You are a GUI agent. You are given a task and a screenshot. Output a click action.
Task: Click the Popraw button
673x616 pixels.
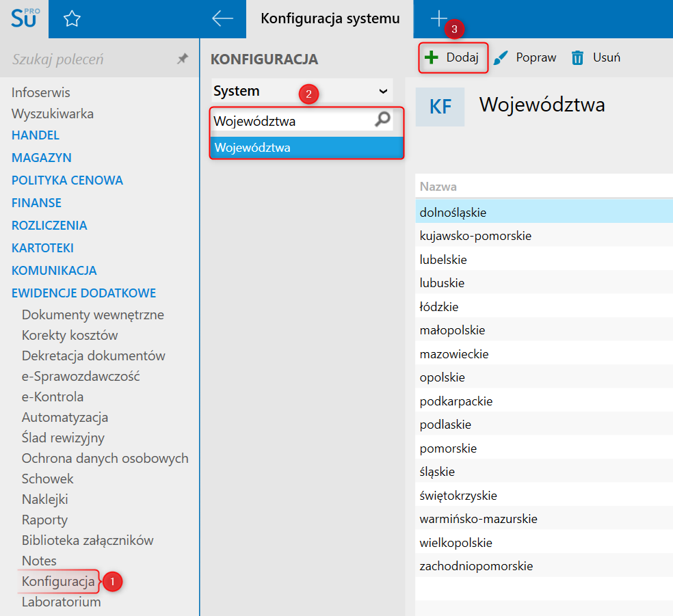525,57
